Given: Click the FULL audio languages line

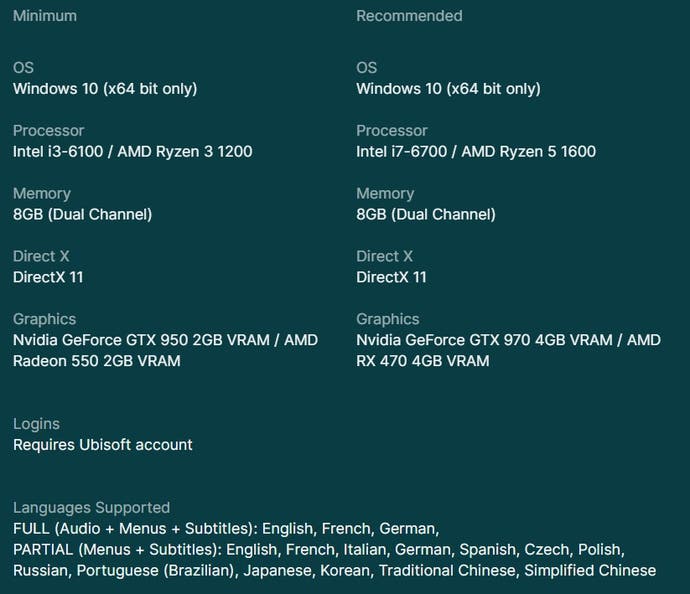Looking at the screenshot, I should [x=226, y=528].
